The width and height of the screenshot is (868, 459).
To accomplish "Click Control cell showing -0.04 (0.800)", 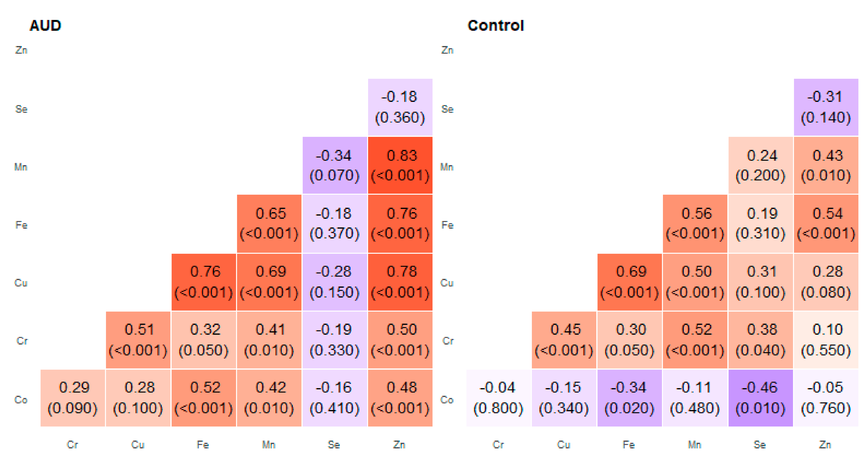I will (498, 398).
